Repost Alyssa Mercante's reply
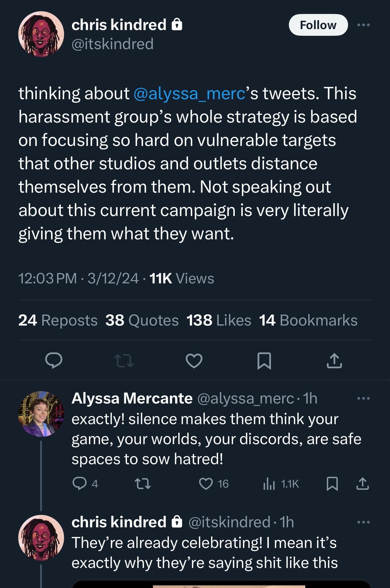Screen dimensions: 390x588 point(143,484)
